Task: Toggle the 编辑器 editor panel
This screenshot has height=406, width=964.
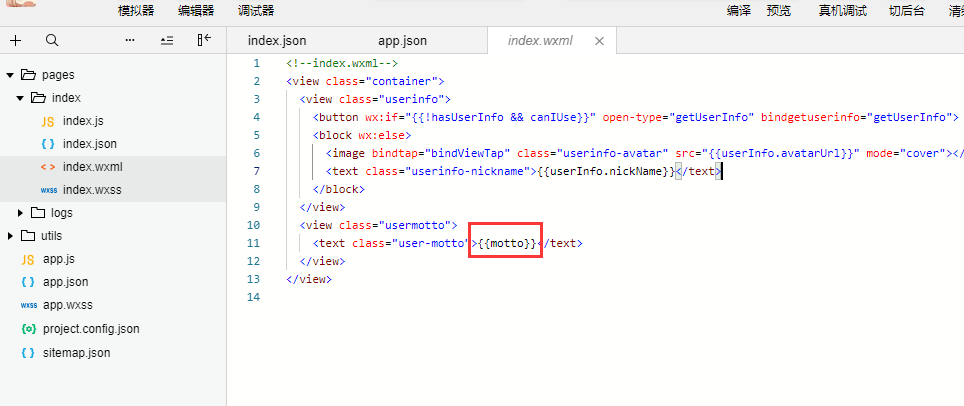Action: pos(196,10)
